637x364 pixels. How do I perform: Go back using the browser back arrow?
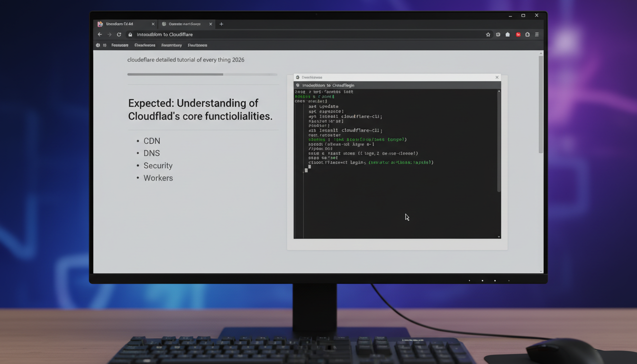pos(100,35)
